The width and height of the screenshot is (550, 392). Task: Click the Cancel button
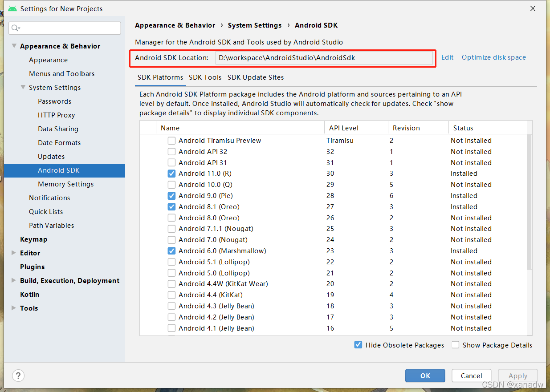[471, 376]
